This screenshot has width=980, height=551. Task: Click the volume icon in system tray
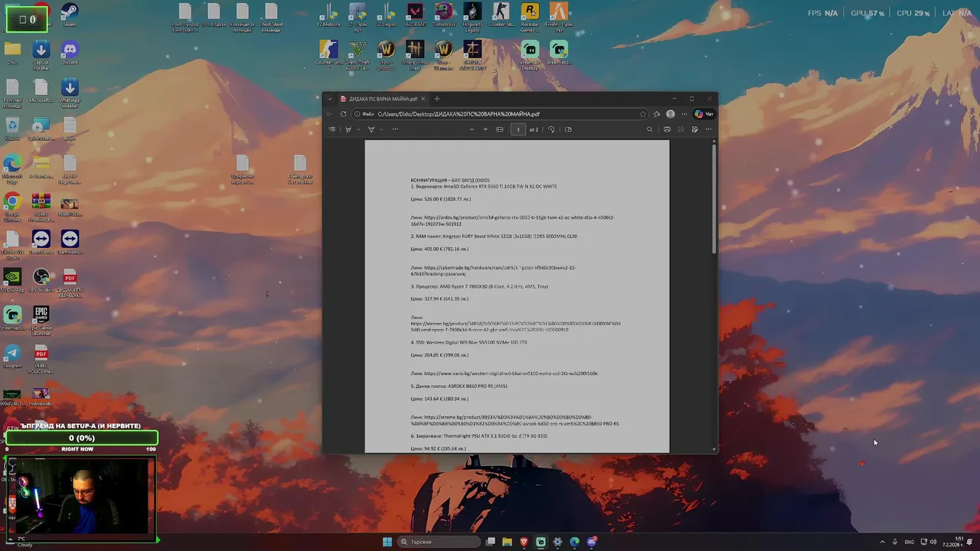933,542
